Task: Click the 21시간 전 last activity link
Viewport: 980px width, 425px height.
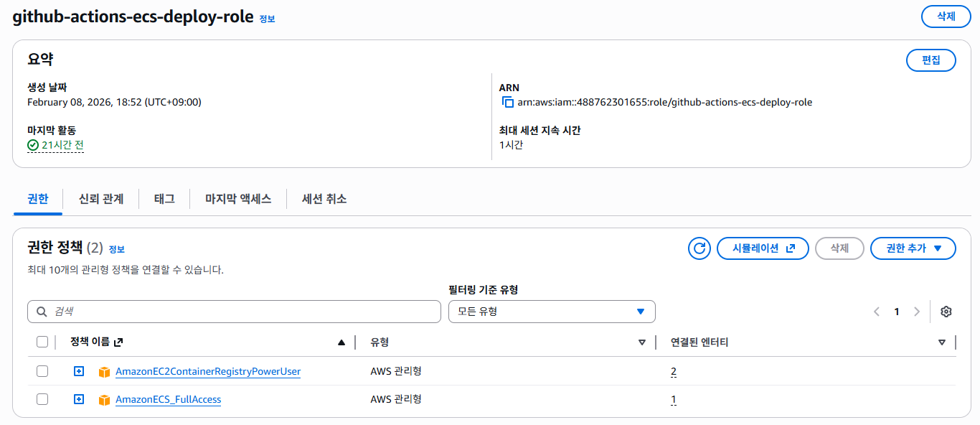Action: 62,145
